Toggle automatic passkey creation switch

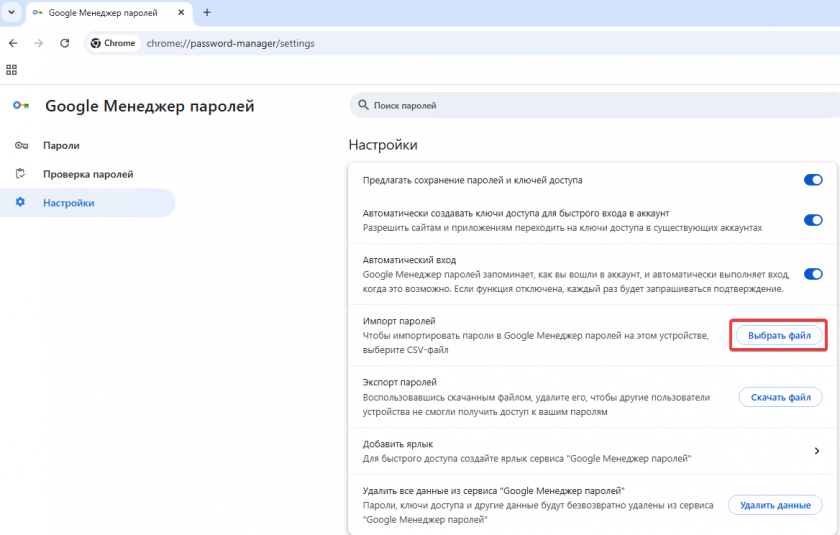812,220
